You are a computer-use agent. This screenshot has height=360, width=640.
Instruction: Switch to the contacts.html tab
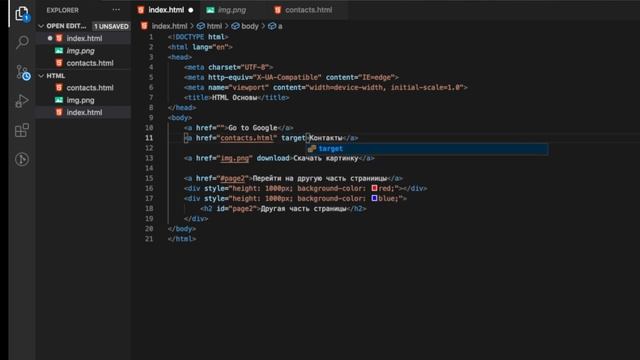tap(308, 10)
